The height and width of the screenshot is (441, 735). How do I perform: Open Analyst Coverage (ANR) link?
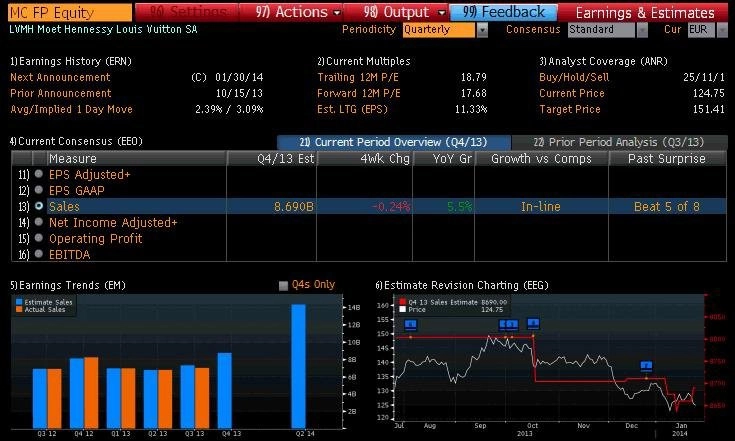603,61
